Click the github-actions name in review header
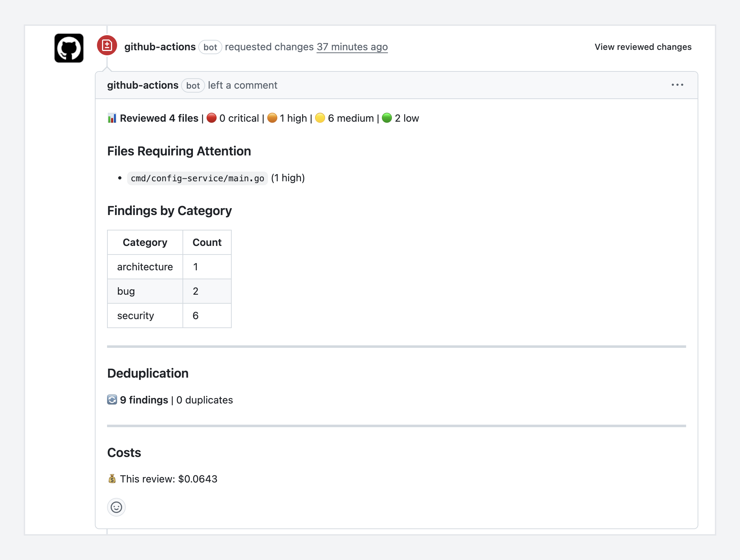Viewport: 740px width, 560px height. coord(160,47)
